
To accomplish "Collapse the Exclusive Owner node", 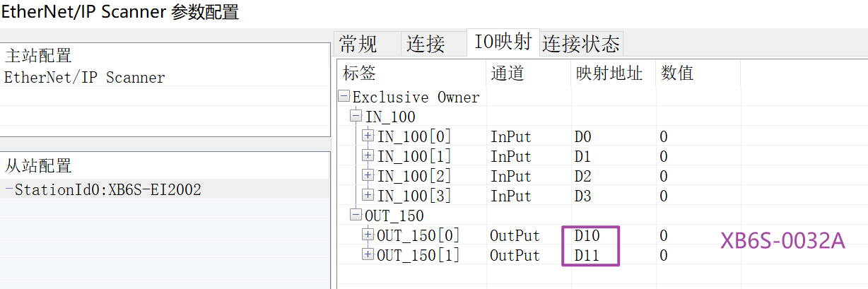I will pyautogui.click(x=344, y=97).
